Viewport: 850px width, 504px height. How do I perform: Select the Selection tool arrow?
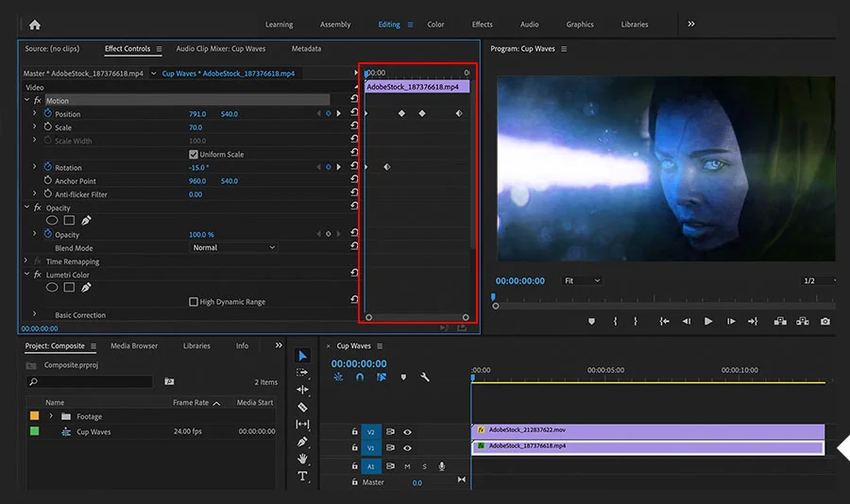pyautogui.click(x=302, y=356)
